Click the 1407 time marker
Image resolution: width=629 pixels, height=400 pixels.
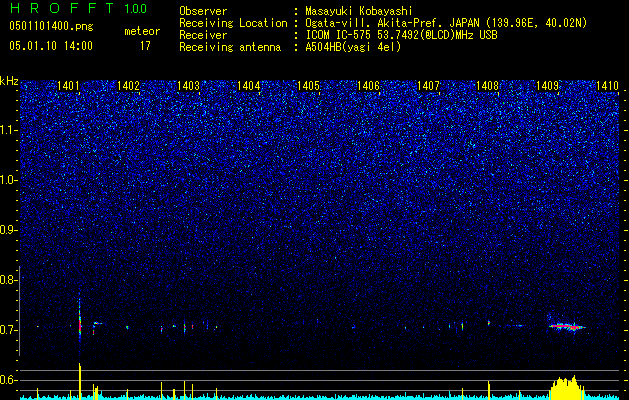428,86
